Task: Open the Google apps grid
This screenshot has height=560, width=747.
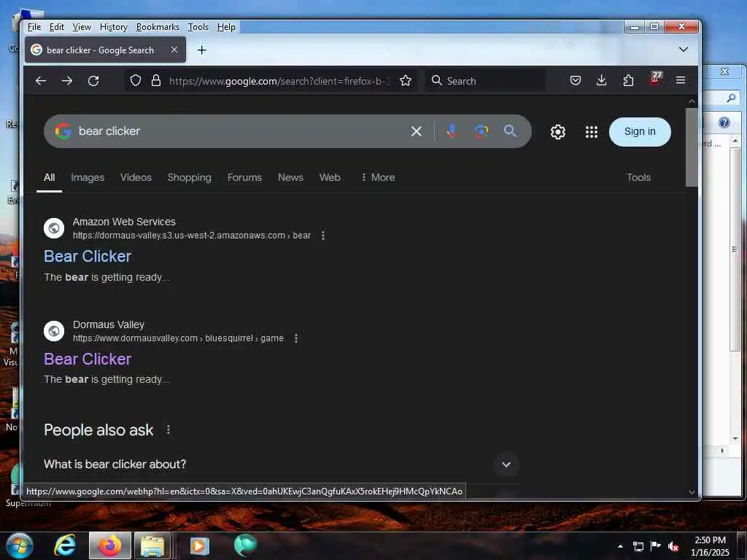Action: (x=592, y=132)
